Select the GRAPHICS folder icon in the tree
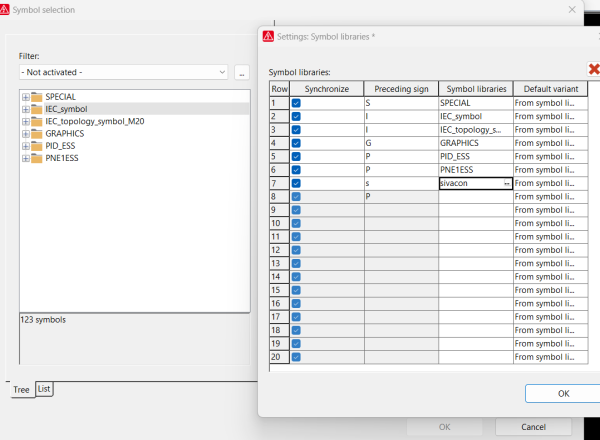This screenshot has width=600, height=440. pyautogui.click(x=37, y=134)
